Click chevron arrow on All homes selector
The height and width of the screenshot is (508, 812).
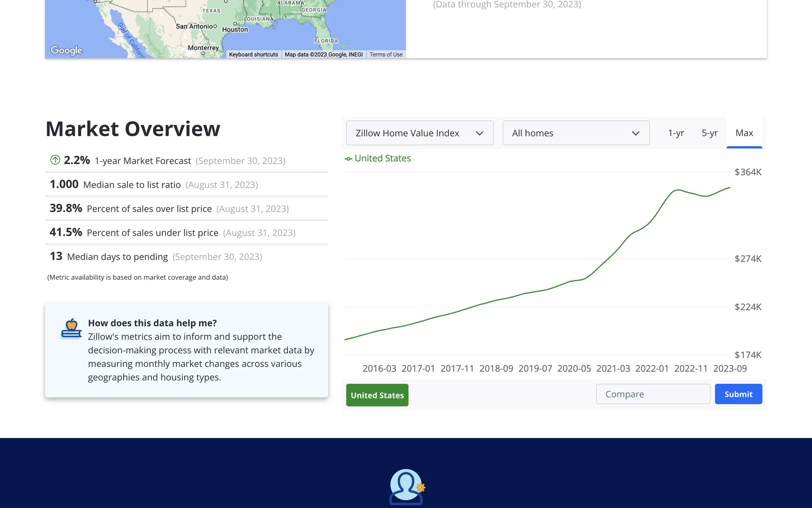click(635, 133)
